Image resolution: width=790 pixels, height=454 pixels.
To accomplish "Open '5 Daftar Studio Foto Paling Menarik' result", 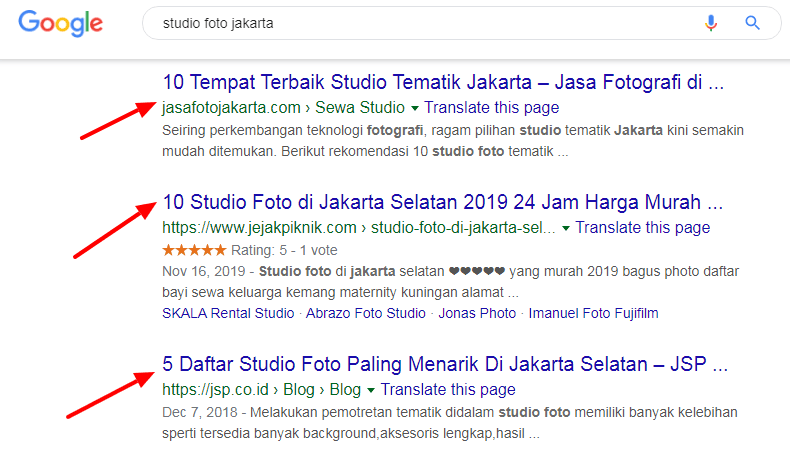I will point(444,363).
